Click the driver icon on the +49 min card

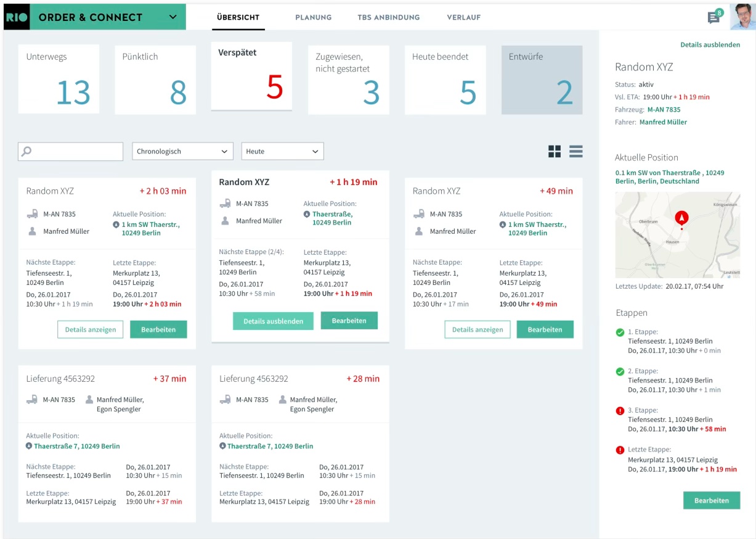(419, 231)
